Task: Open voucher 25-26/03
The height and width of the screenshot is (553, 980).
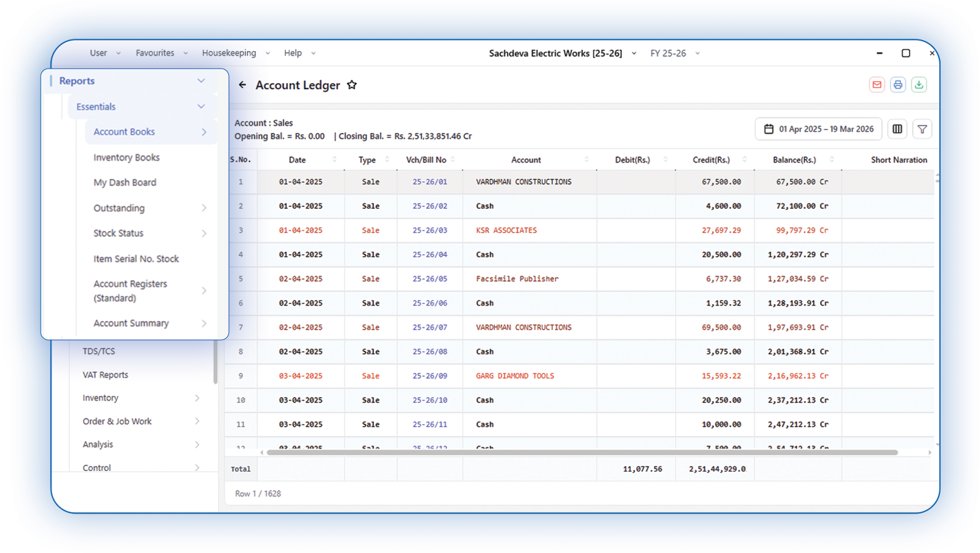Action: coord(429,230)
